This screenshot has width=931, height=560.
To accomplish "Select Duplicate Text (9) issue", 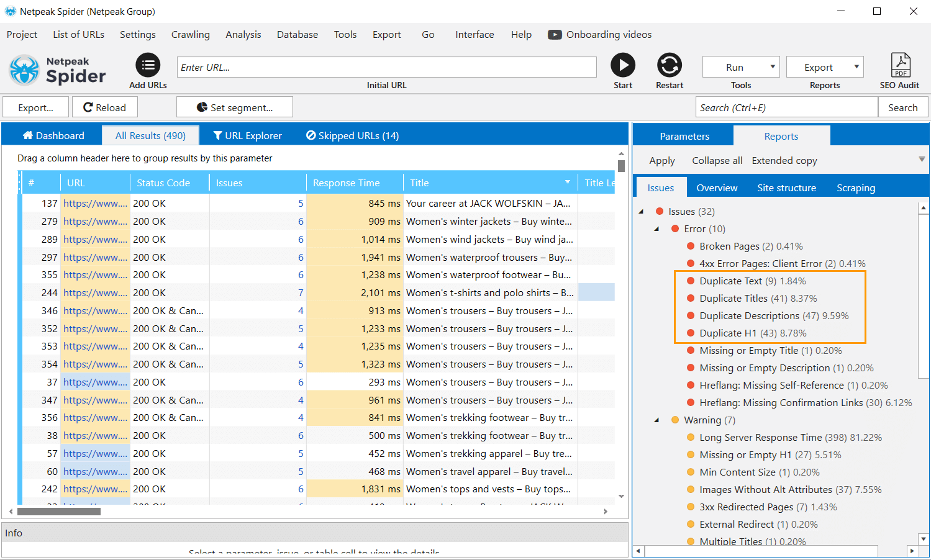I will click(x=753, y=281).
